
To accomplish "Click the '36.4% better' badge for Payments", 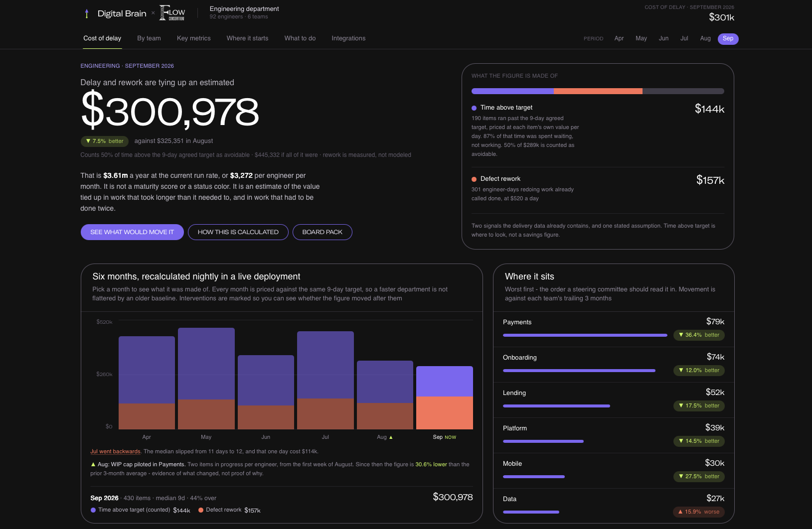I will (x=699, y=335).
